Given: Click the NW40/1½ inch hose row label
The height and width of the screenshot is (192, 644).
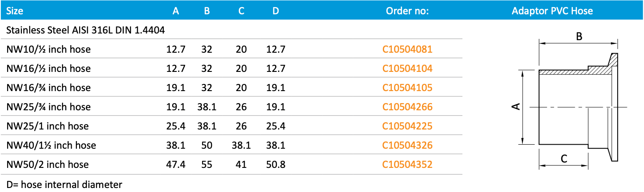Looking at the screenshot, I should point(51,145).
